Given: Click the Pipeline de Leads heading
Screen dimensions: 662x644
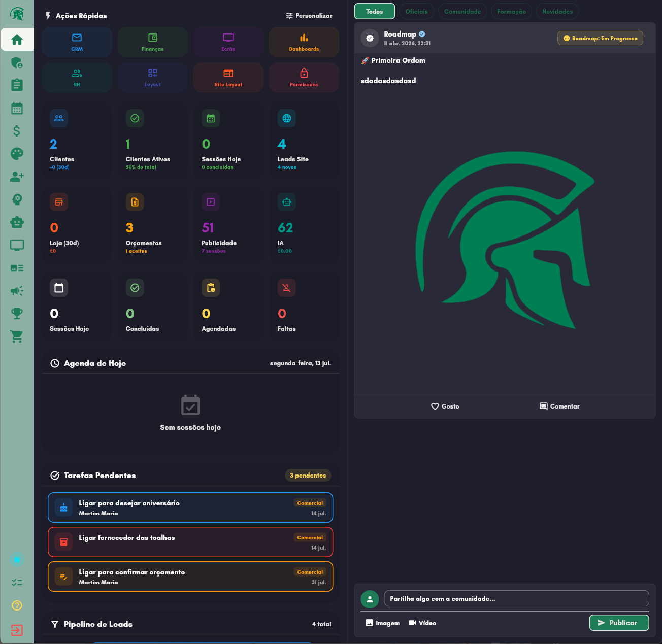Looking at the screenshot, I should (98, 624).
